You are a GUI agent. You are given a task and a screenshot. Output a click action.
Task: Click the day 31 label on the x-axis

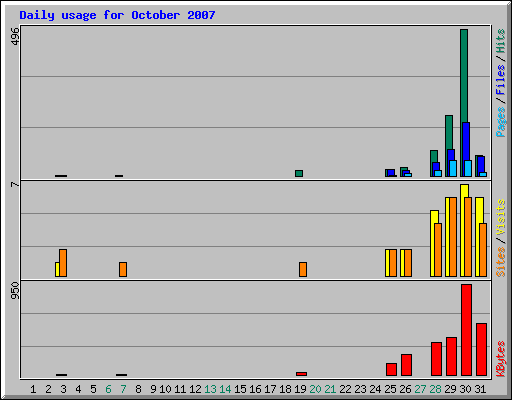(480, 389)
